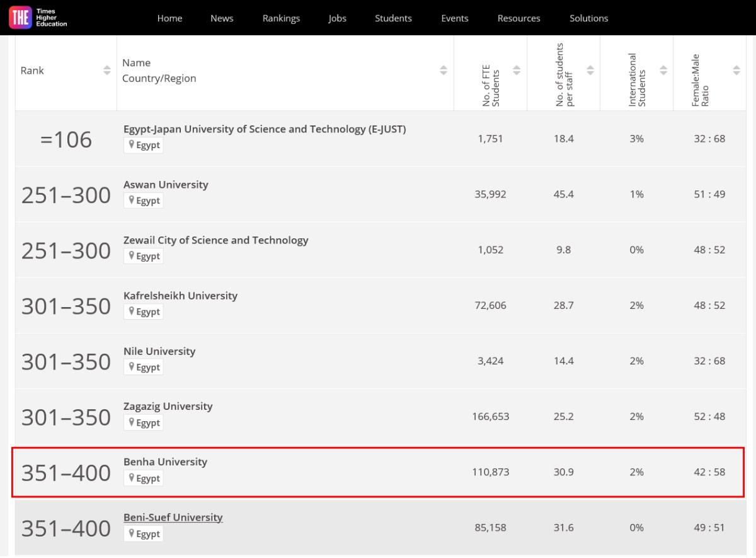Sort table by Rank column arrows

(x=107, y=71)
